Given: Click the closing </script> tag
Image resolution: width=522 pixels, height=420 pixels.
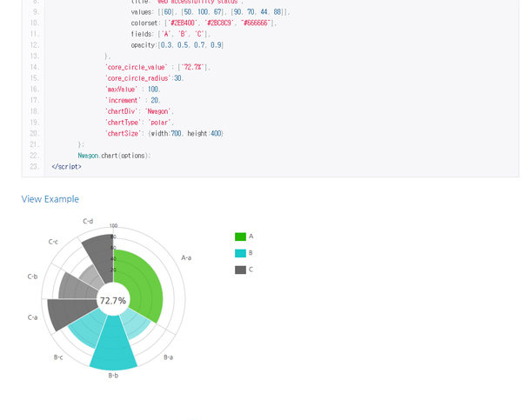Looking at the screenshot, I should [67, 166].
